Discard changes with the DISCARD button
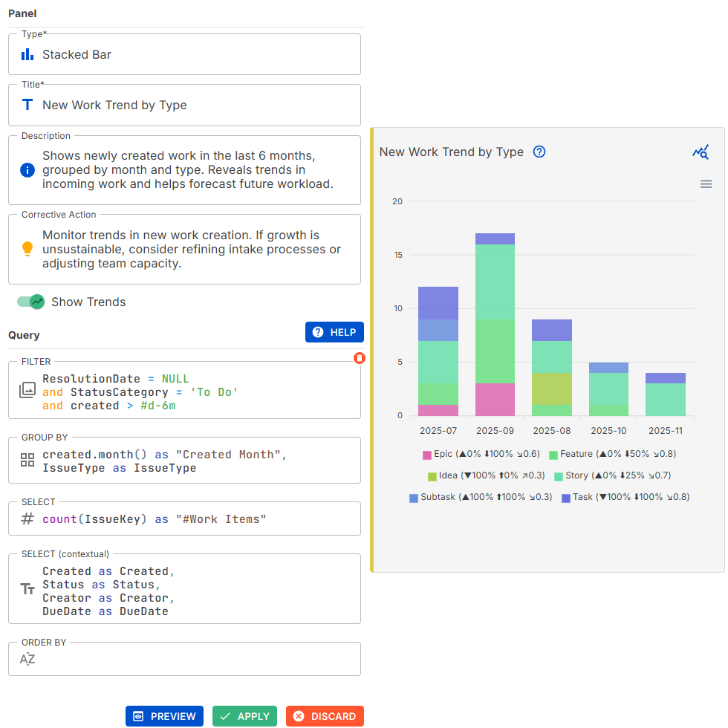The width and height of the screenshot is (728, 728). coord(325,716)
